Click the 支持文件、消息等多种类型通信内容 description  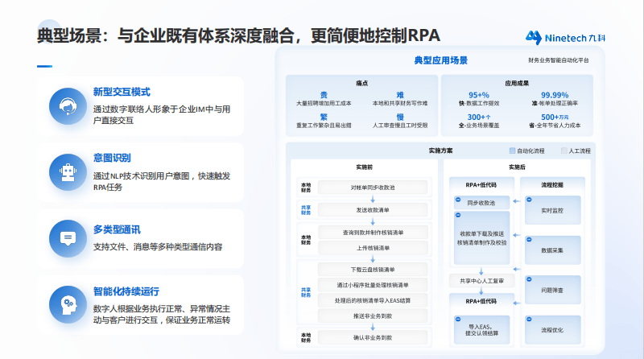[x=158, y=247]
